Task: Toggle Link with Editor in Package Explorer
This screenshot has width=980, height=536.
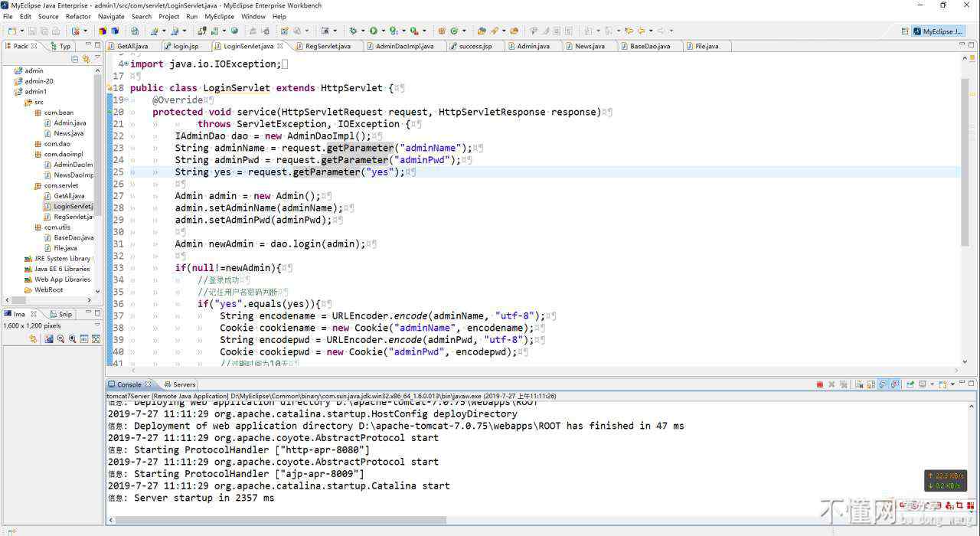Action: pos(86,59)
